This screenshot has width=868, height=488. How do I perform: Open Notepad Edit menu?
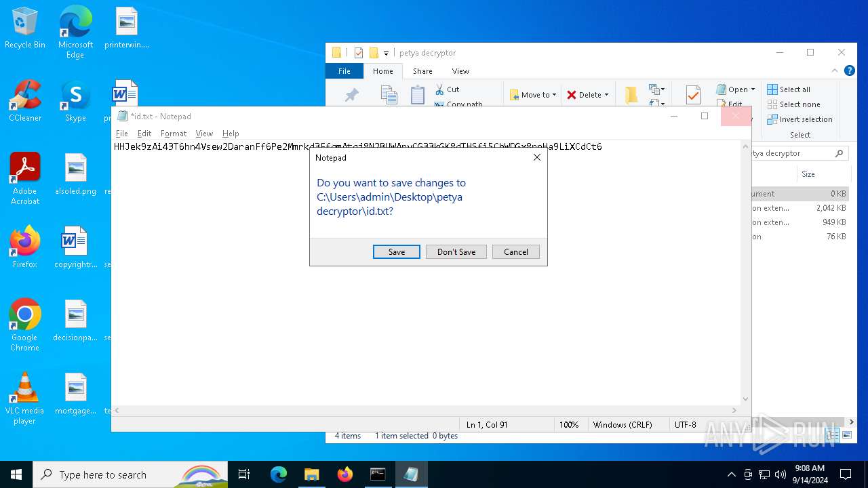[x=144, y=134]
